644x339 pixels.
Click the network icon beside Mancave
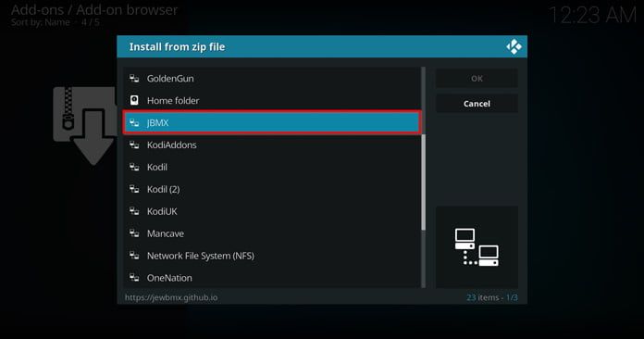coord(134,233)
